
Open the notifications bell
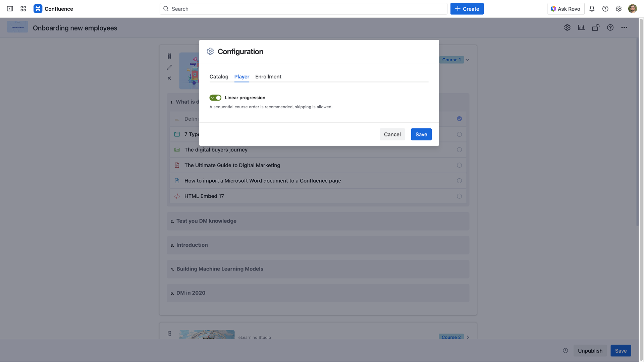[x=592, y=9]
